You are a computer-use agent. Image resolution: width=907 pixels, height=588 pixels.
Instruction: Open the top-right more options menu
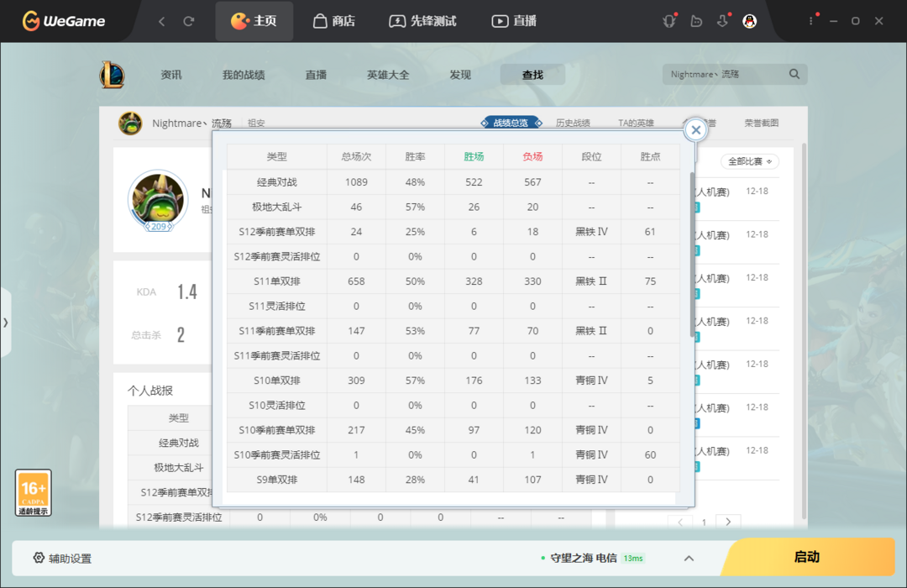(x=811, y=21)
